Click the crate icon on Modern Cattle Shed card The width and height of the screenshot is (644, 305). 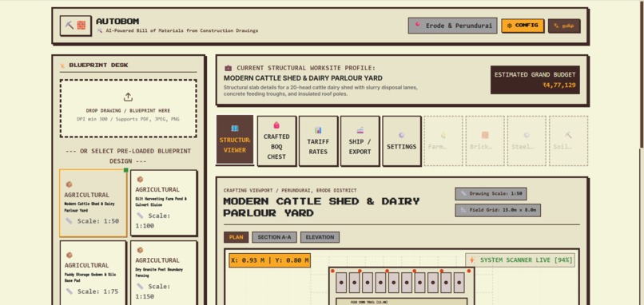[69, 184]
